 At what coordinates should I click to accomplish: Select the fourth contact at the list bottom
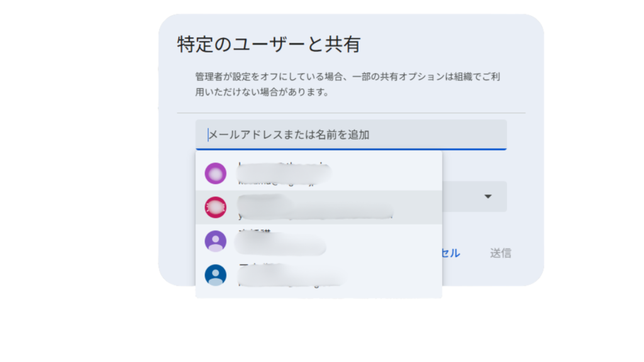318,275
